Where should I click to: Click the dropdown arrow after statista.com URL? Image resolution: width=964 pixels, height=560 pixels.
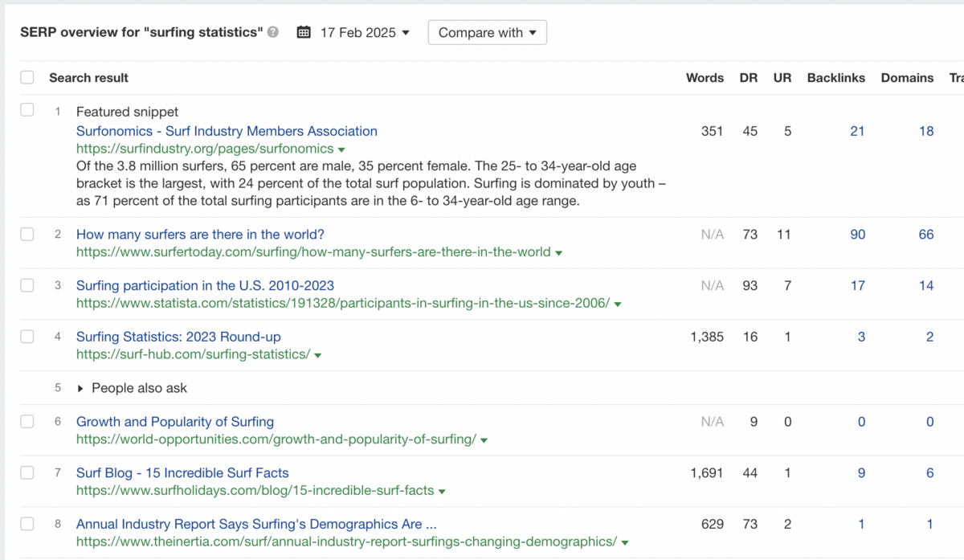pyautogui.click(x=618, y=304)
